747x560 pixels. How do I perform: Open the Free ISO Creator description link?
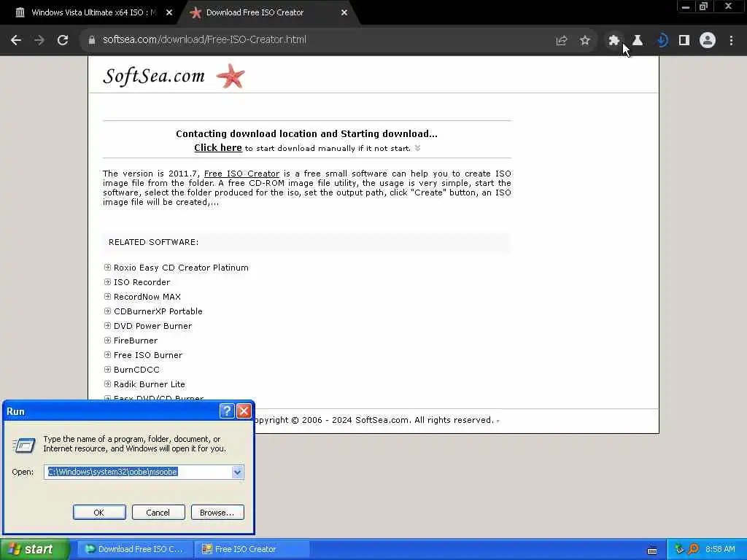[241, 174]
